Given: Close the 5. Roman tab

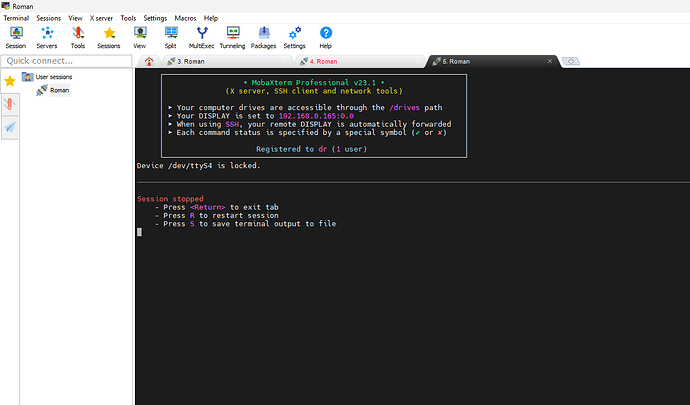Looking at the screenshot, I should tap(550, 61).
